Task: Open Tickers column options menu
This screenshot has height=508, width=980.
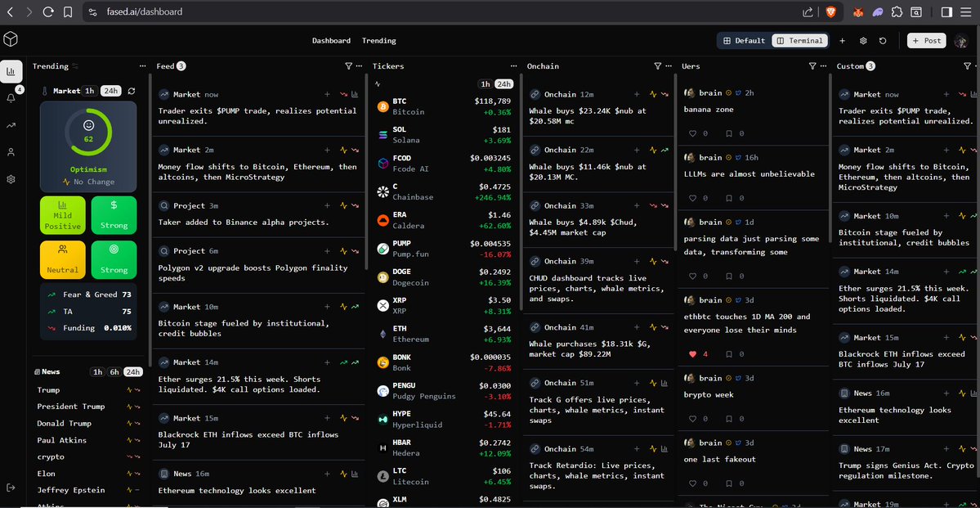Action: tap(514, 65)
